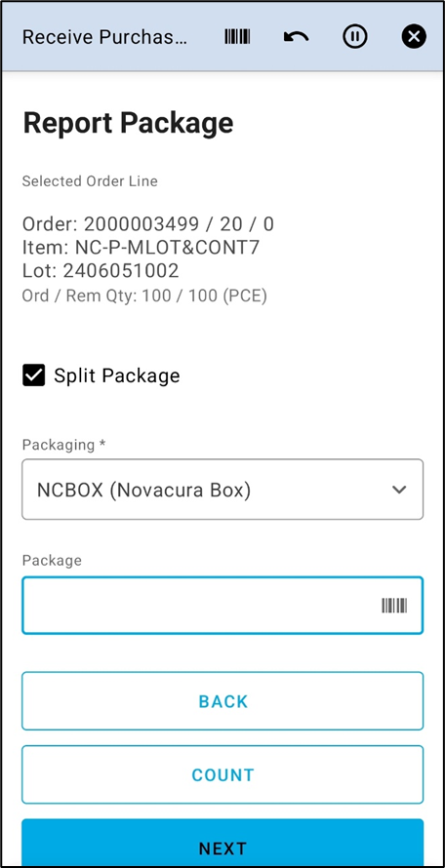Proceed with the NEXT button
445x868 pixels.
point(222,843)
